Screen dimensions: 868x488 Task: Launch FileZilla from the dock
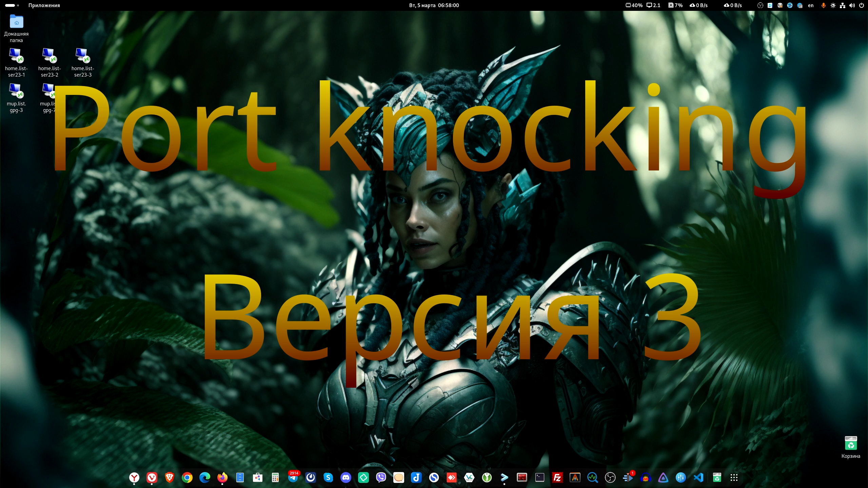coord(557,477)
